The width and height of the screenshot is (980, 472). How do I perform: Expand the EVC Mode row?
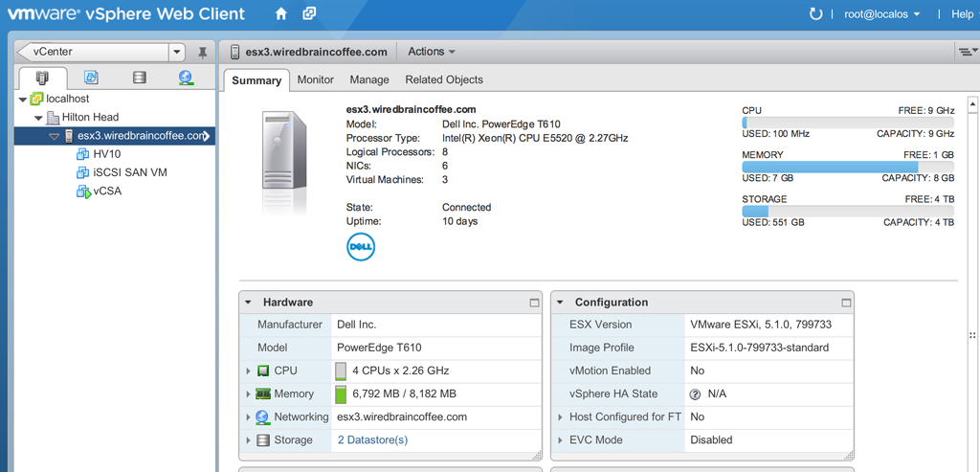(561, 440)
